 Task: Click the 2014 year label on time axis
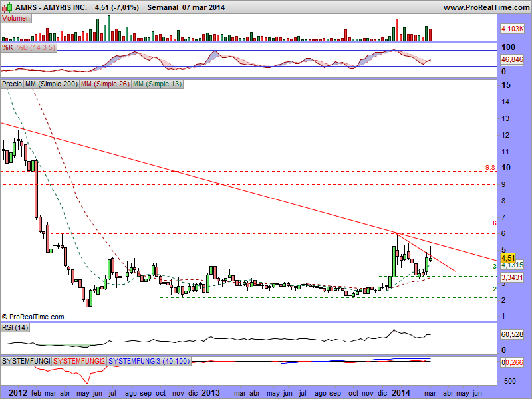pos(401,393)
